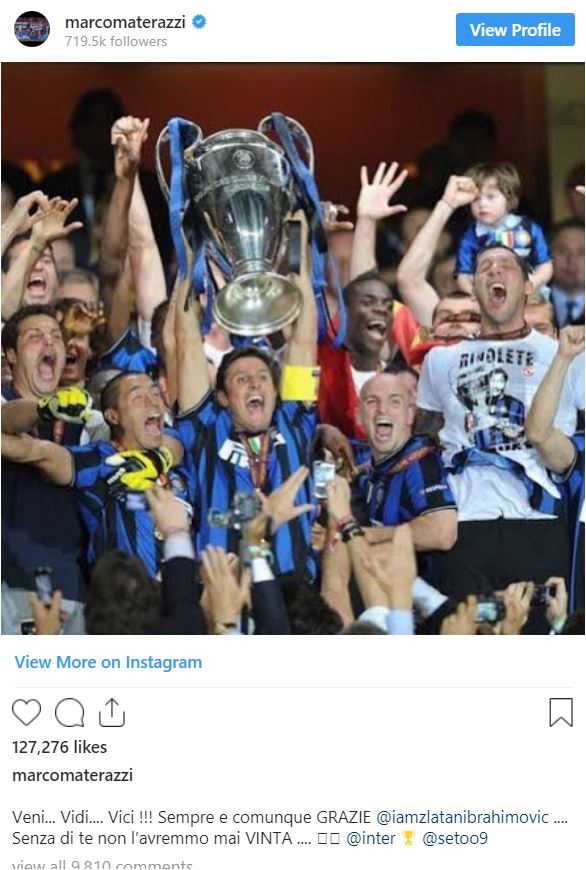Open the @inter mention in the caption
Image resolution: width=586 pixels, height=870 pixels.
tap(371, 838)
